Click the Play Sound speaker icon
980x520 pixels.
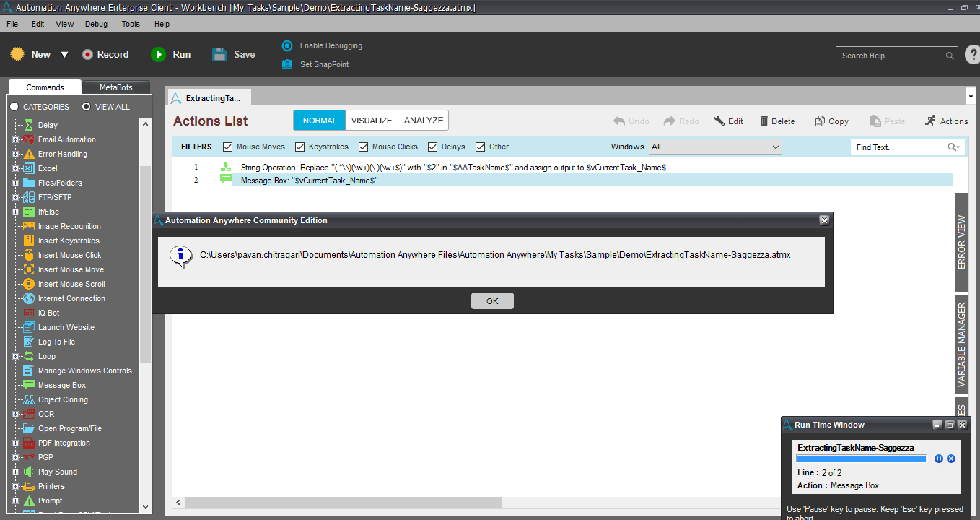[29, 472]
